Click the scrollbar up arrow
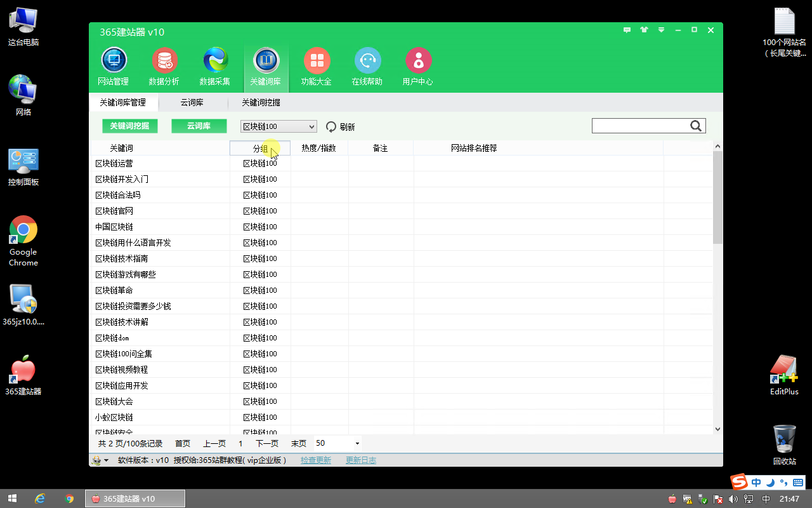 pos(717,146)
